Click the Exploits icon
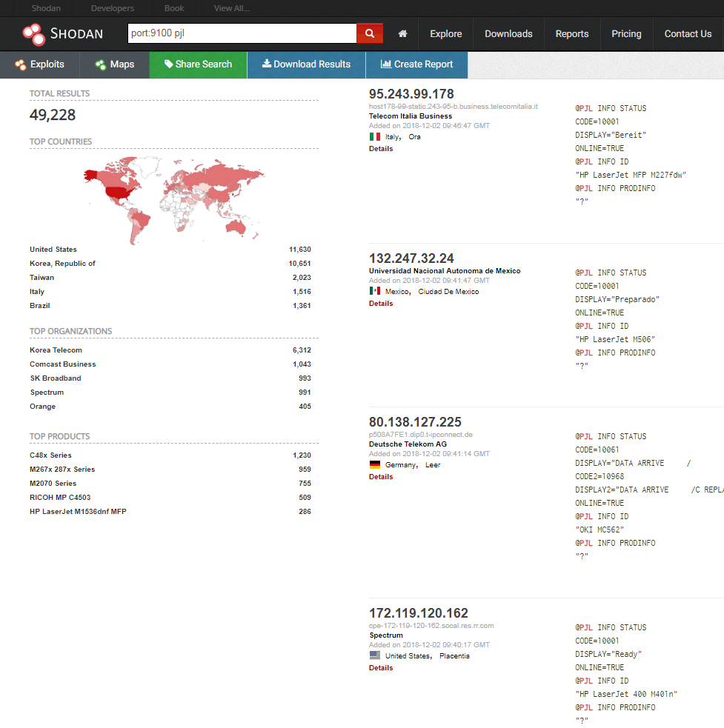Image resolution: width=724 pixels, height=728 pixels. click(20, 64)
